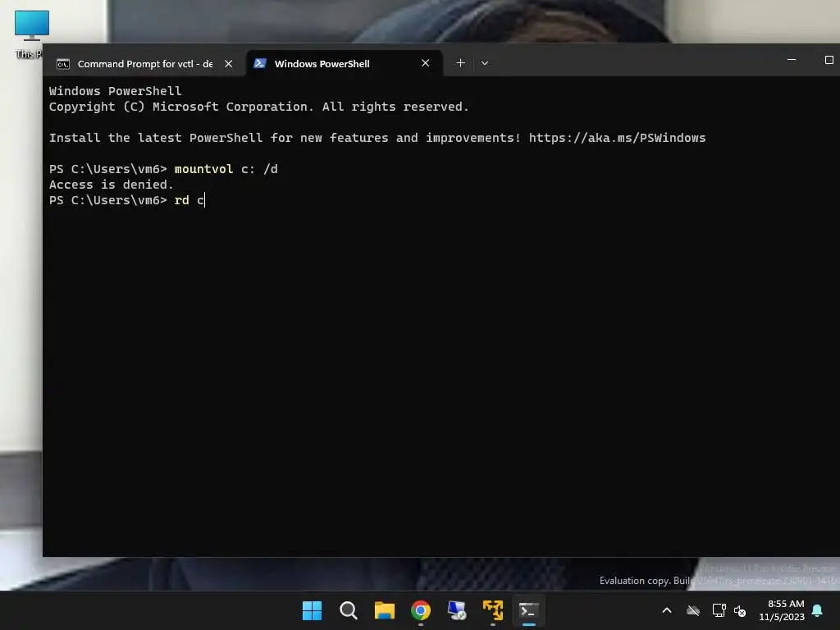Close the Command Prompt for vctl tab
The height and width of the screenshot is (630, 840).
229,64
